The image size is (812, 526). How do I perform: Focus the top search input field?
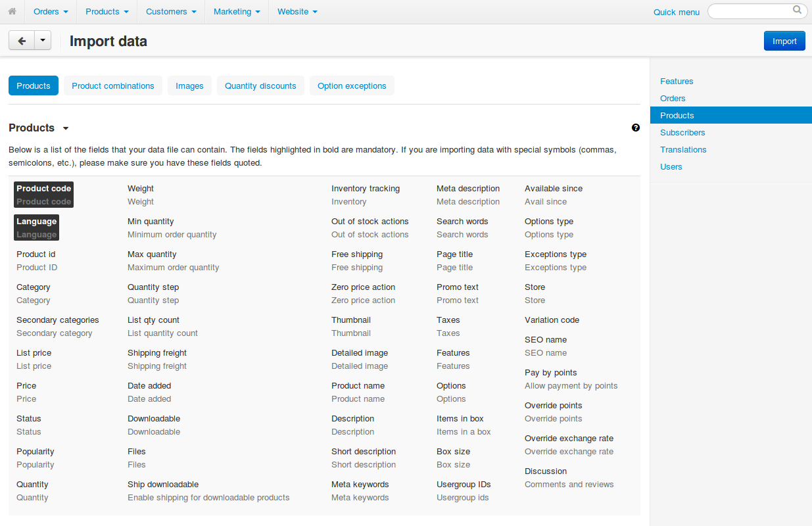point(757,11)
